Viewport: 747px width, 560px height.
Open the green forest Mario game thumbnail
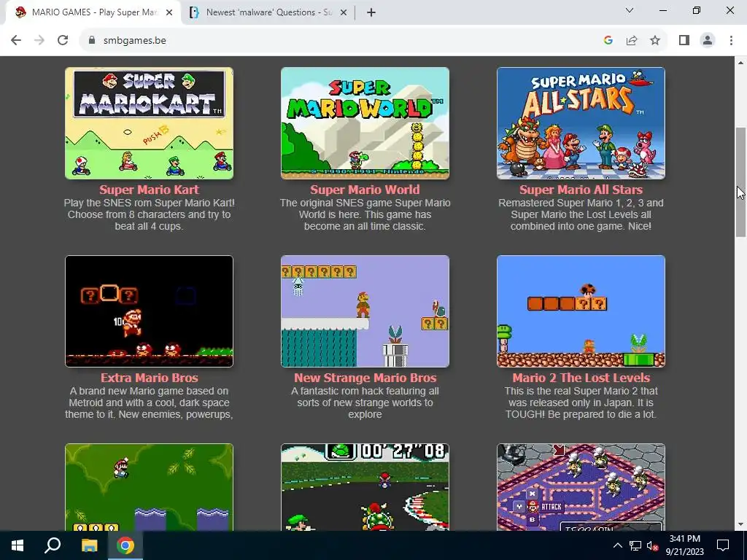click(x=149, y=487)
